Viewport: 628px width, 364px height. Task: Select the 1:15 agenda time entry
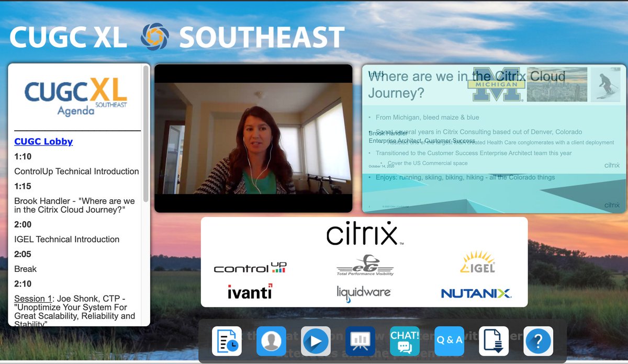tap(23, 186)
